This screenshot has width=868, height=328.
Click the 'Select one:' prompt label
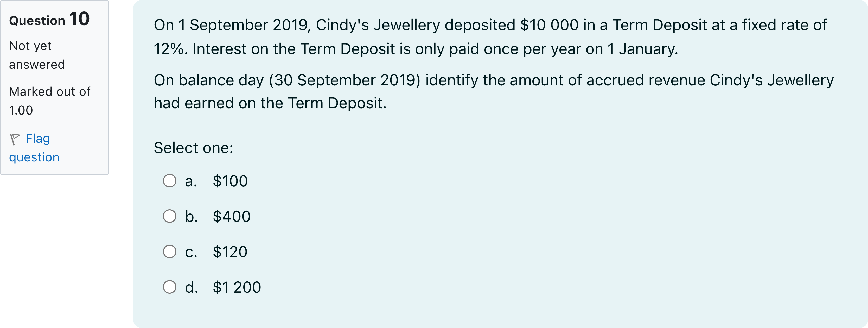[x=193, y=148]
